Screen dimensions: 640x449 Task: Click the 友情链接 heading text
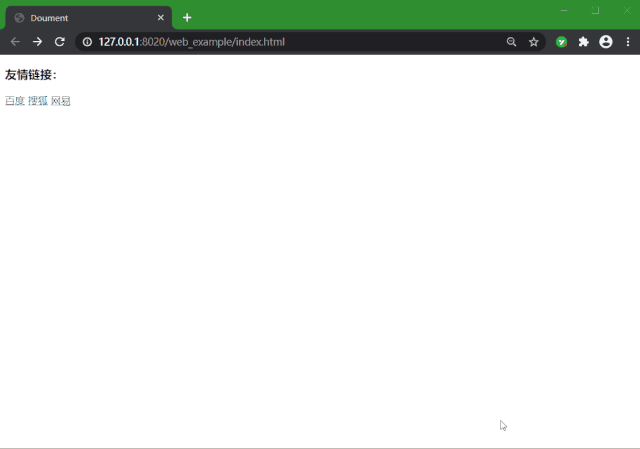point(31,75)
